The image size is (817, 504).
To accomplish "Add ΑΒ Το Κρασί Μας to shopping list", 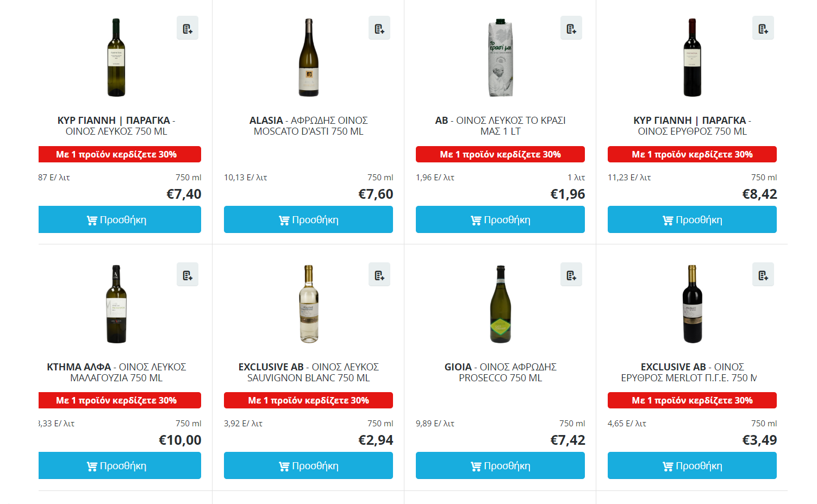I will coord(571,29).
